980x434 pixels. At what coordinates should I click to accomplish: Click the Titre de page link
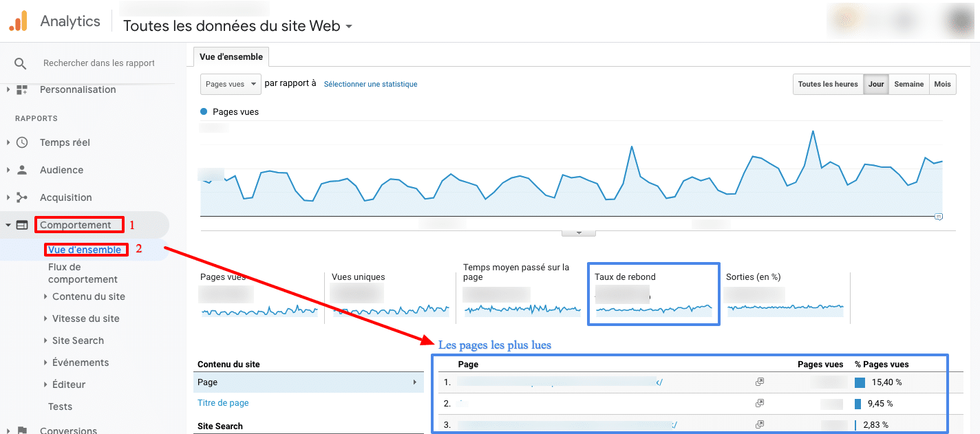pos(223,403)
